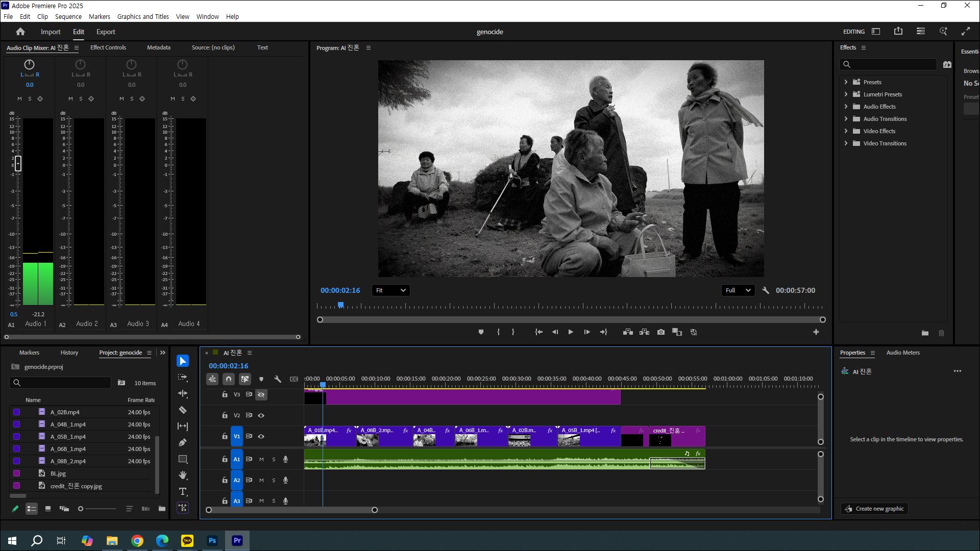
Task: Click the Add Marker icon in the timeline
Action: 261,379
